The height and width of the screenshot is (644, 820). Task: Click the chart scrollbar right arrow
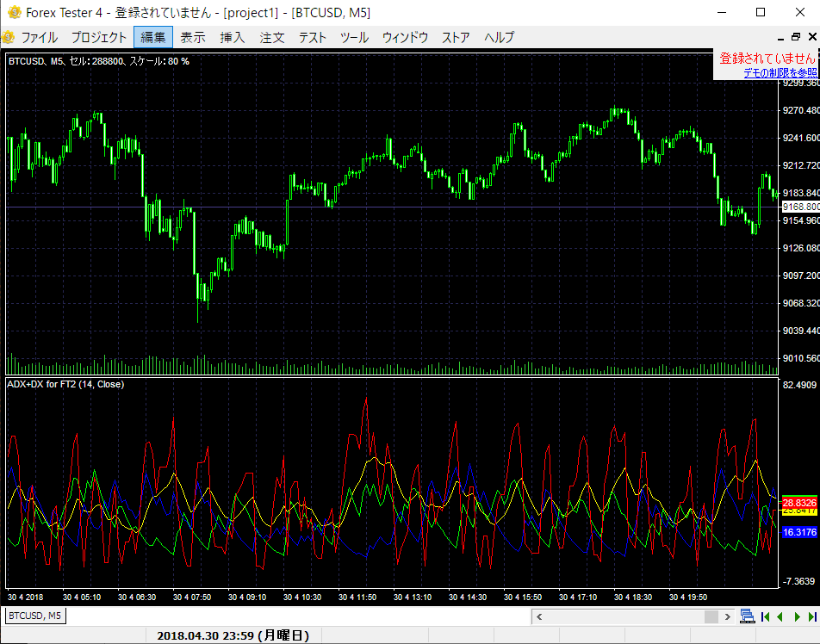pos(728,616)
